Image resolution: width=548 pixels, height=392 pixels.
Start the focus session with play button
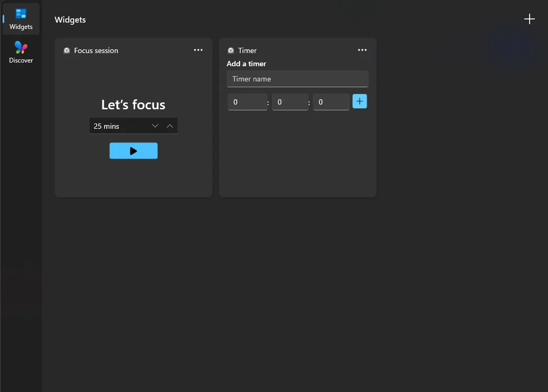click(134, 151)
